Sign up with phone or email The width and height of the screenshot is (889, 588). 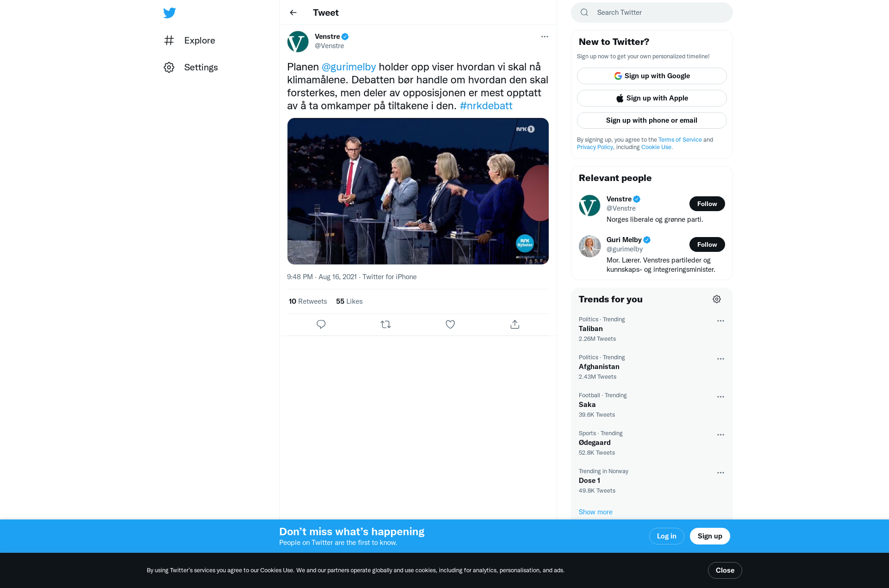click(x=652, y=120)
